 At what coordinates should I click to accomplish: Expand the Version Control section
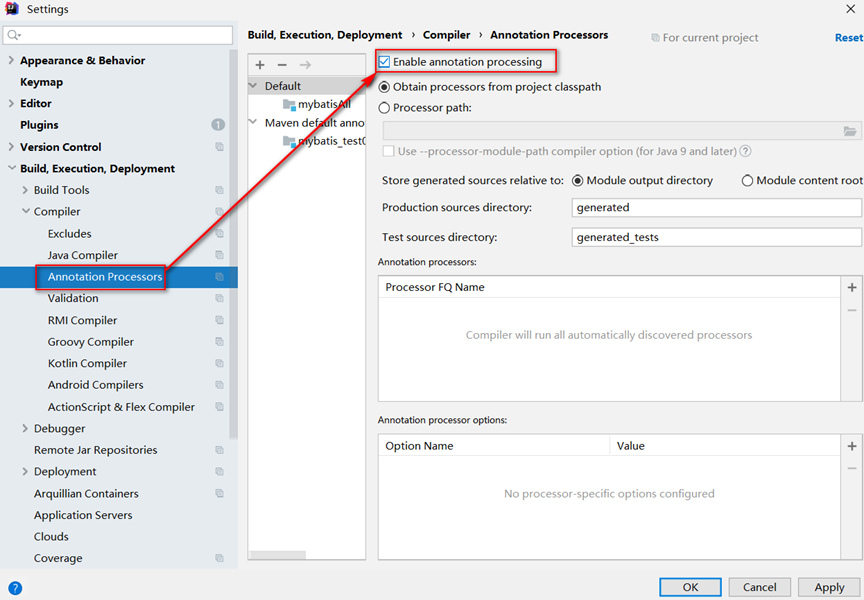point(11,147)
